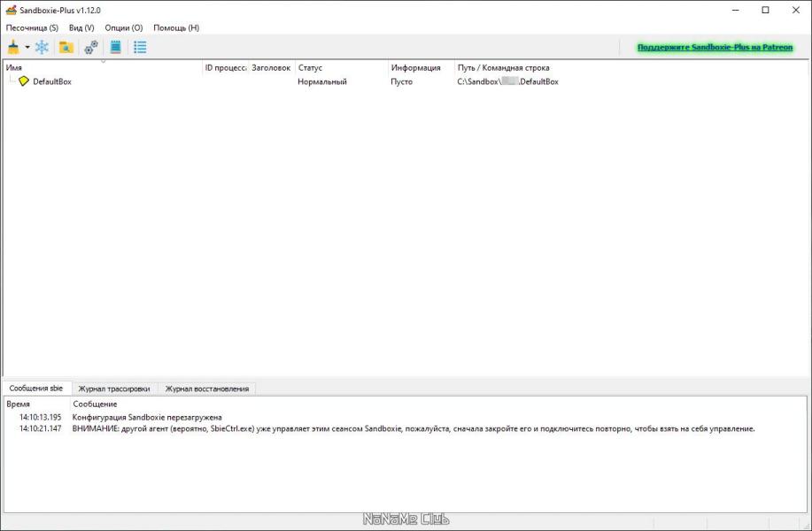Click the blue notepad toolbar icon
Viewport: 812px width, 531px height.
pyautogui.click(x=115, y=47)
